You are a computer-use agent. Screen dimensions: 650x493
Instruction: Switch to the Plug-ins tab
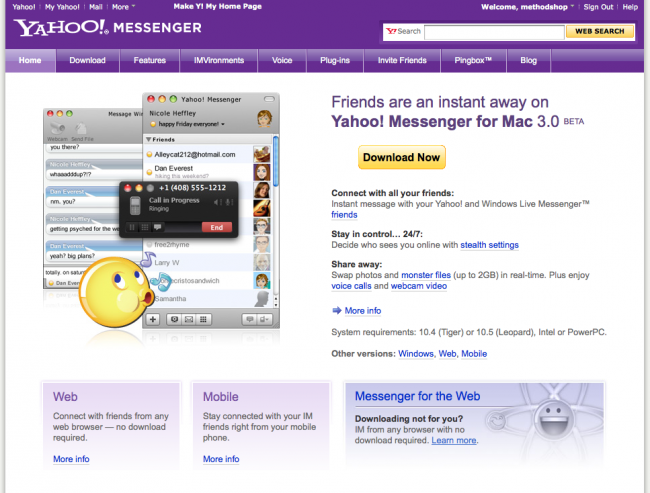[335, 60]
